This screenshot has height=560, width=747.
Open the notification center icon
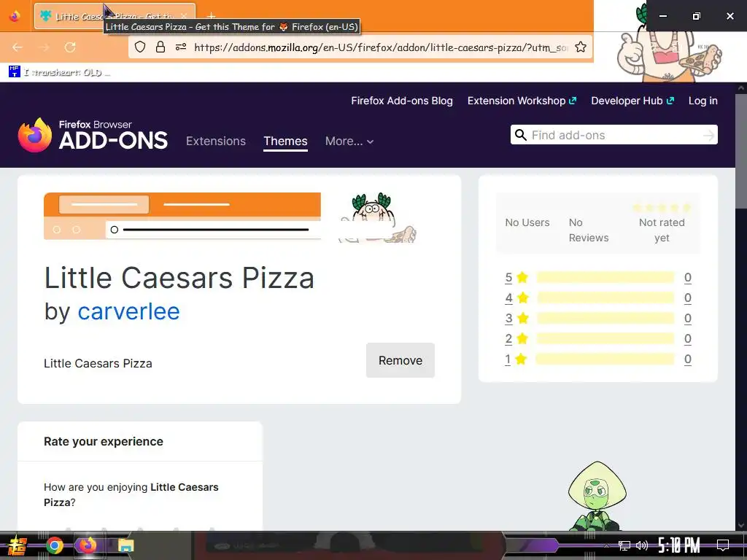723,545
